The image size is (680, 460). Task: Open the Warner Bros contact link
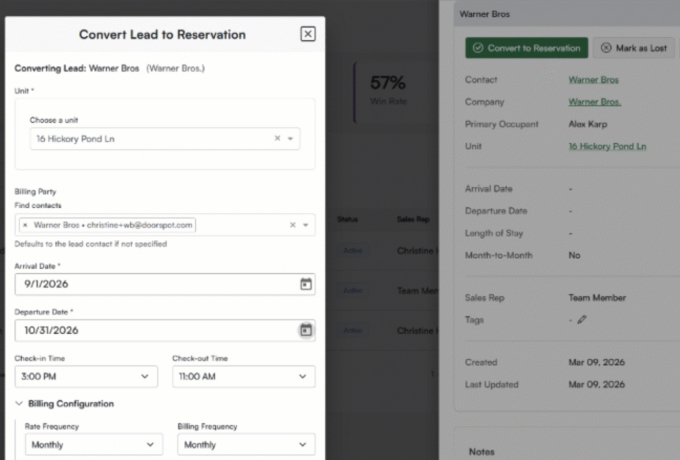[593, 79]
